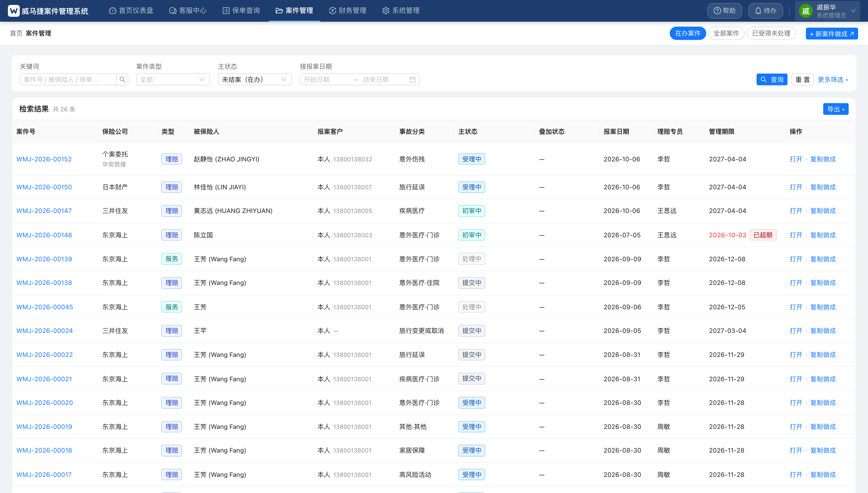Click 复制做成 for case WMJ-2026-00020
Screen dimensions: 868x493
(x=823, y=403)
